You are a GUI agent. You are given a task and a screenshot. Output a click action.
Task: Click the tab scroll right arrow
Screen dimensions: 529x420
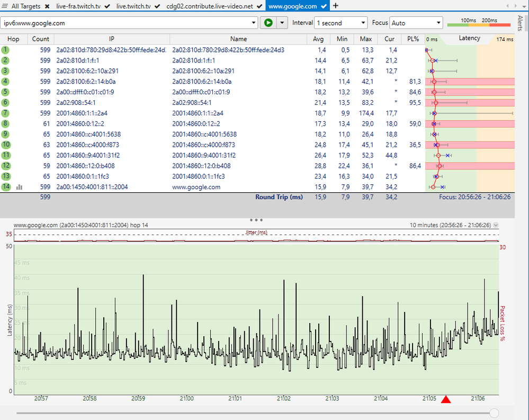(515, 6)
